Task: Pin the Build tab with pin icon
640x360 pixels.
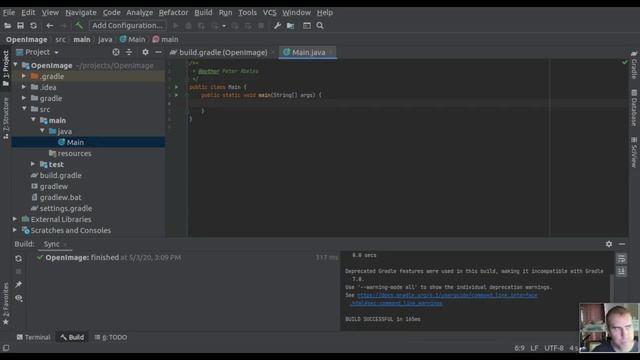Action: [x=18, y=284]
